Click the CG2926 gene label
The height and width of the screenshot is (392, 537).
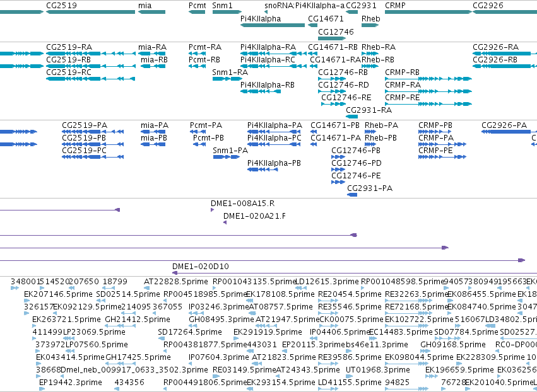click(x=488, y=6)
